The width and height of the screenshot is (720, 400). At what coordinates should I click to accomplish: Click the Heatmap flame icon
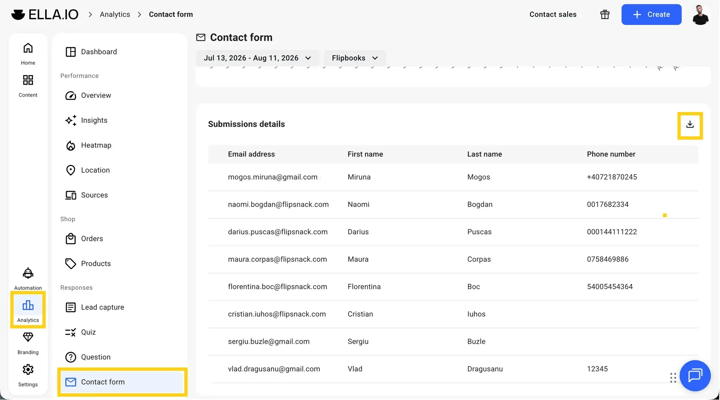click(70, 146)
